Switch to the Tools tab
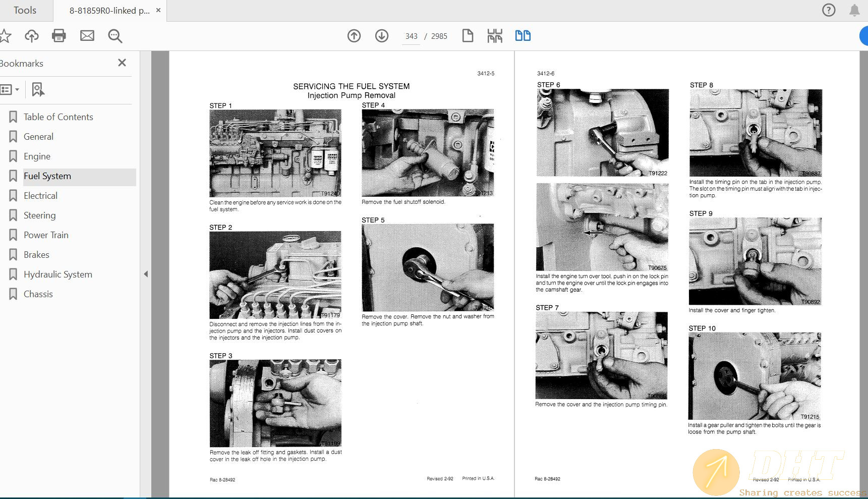868x499 pixels. [x=25, y=11]
